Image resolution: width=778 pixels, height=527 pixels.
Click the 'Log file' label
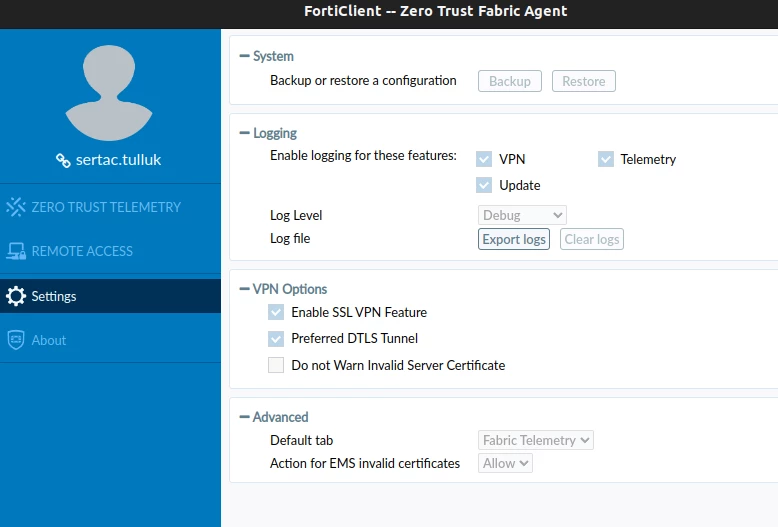(x=290, y=238)
